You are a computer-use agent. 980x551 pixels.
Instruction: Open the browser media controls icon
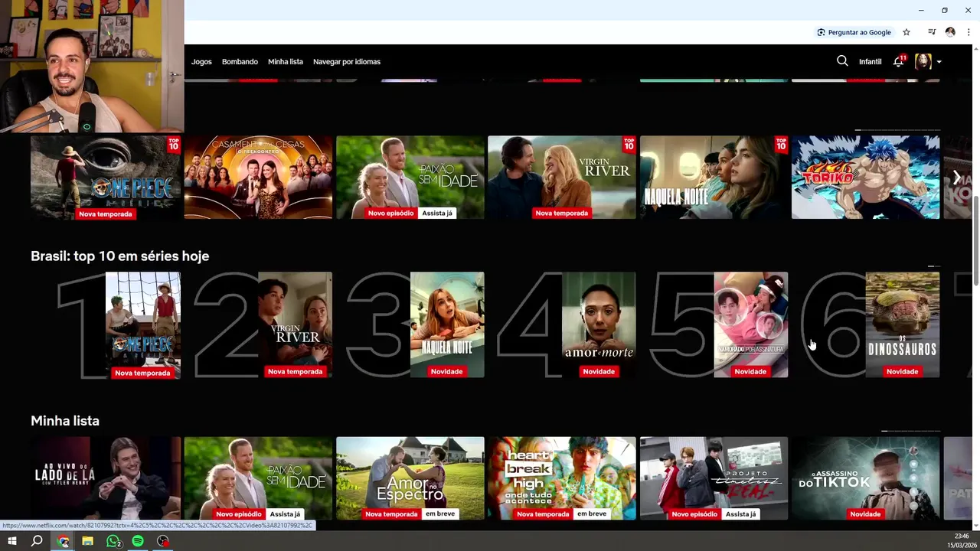(932, 32)
